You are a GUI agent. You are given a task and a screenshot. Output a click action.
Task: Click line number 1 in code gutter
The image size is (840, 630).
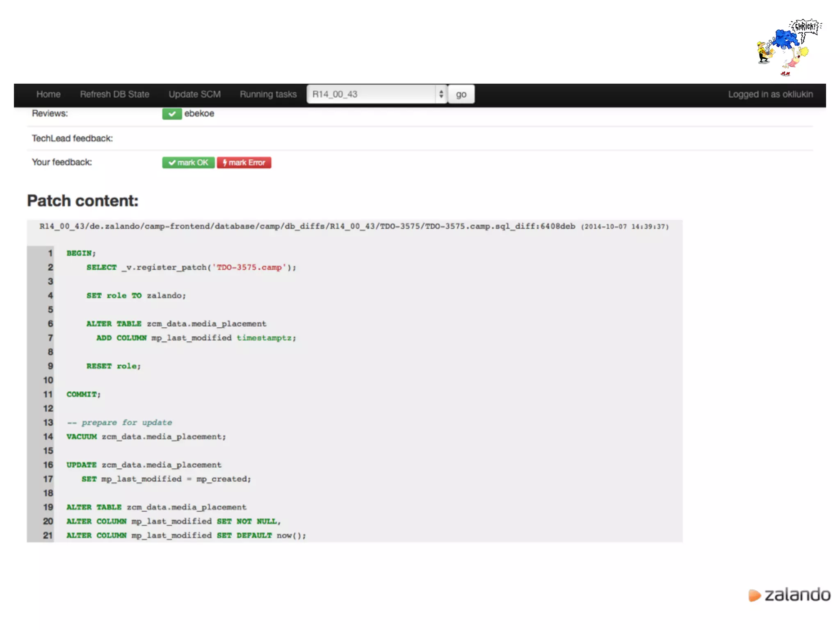(50, 253)
